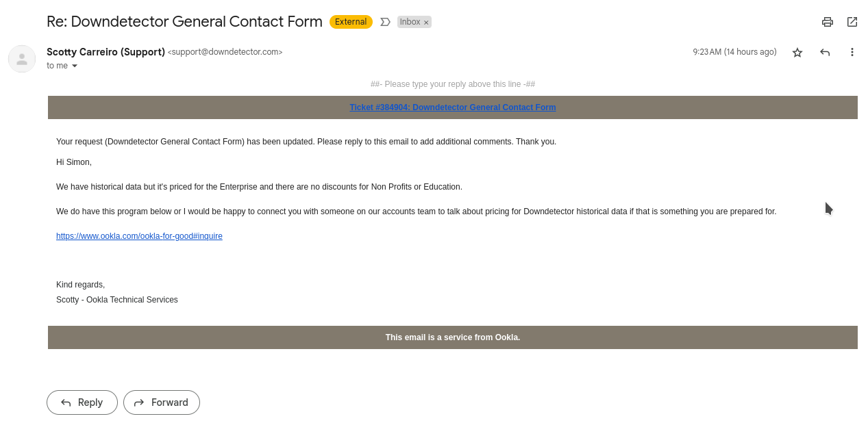Screen dimensions: 868x436
Task: Click the reply arrow icon near timestamp
Action: tap(825, 52)
